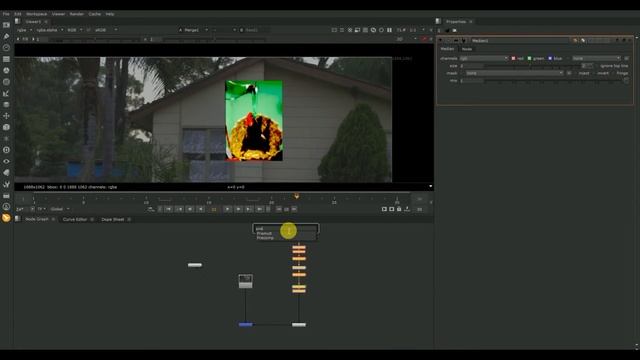Click the play forward button
The image size is (640, 360).
[x=228, y=209]
